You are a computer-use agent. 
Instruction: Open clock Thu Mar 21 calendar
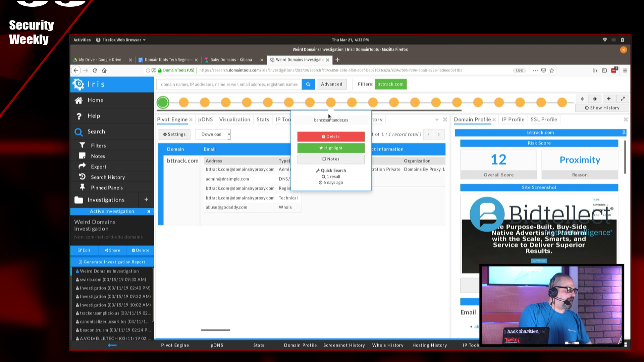[x=350, y=40]
